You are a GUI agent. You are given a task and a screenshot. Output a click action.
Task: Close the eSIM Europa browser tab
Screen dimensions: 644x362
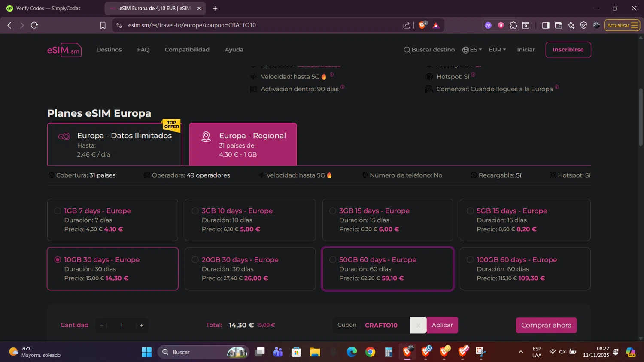click(199, 8)
